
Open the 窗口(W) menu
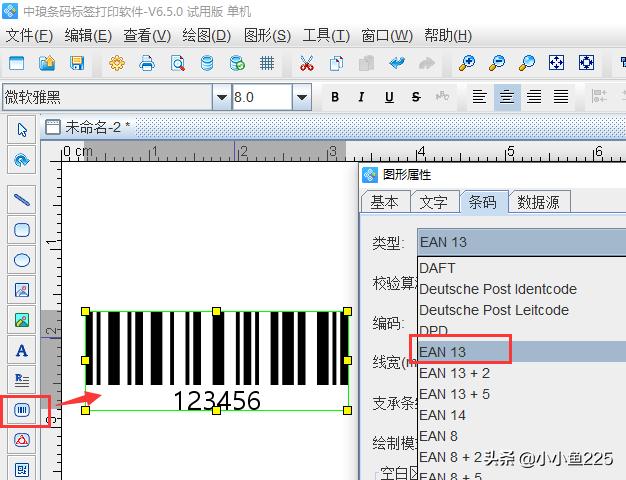(387, 36)
